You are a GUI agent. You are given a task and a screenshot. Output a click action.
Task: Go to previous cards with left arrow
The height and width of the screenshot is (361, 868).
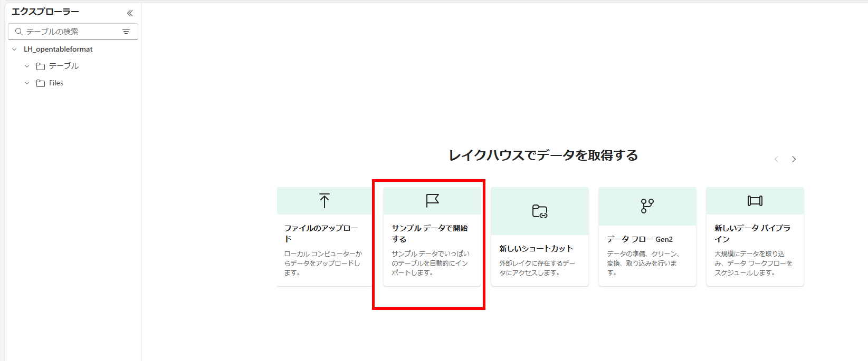click(x=776, y=159)
